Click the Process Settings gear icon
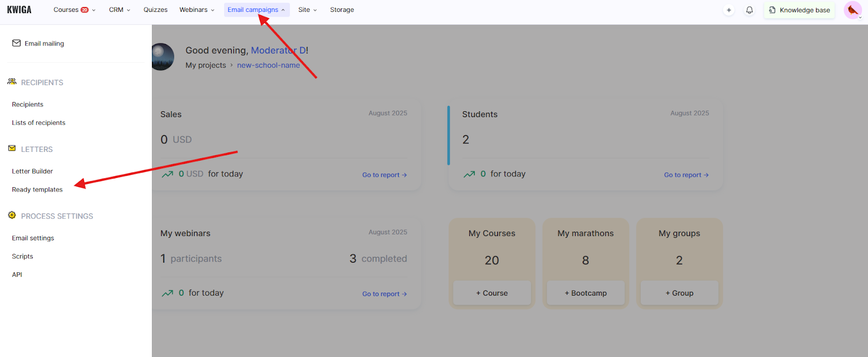This screenshot has width=868, height=357. (12, 215)
